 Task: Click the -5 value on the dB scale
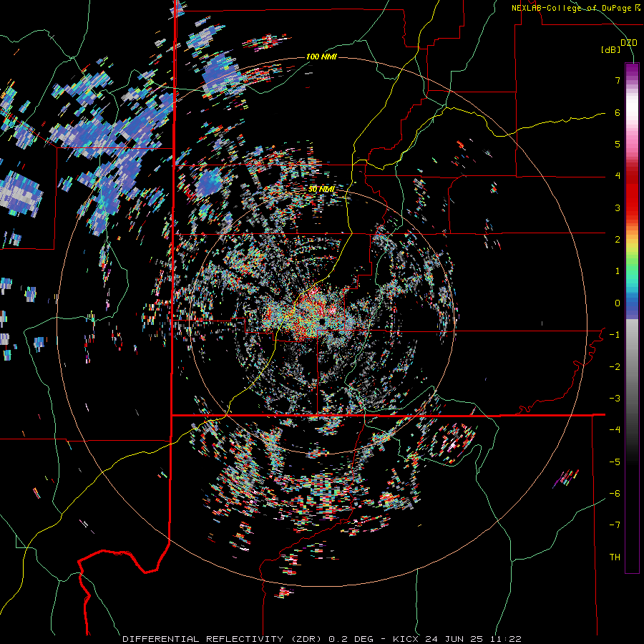pos(615,462)
